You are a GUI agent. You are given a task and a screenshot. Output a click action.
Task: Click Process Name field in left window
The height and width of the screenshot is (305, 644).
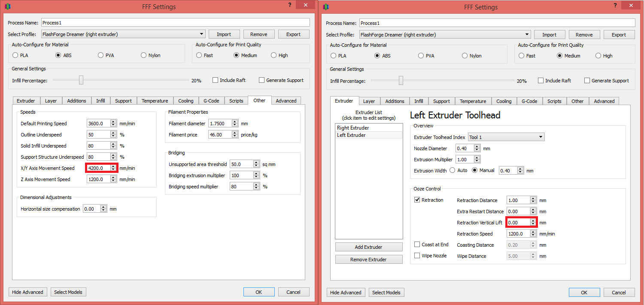pyautogui.click(x=175, y=23)
